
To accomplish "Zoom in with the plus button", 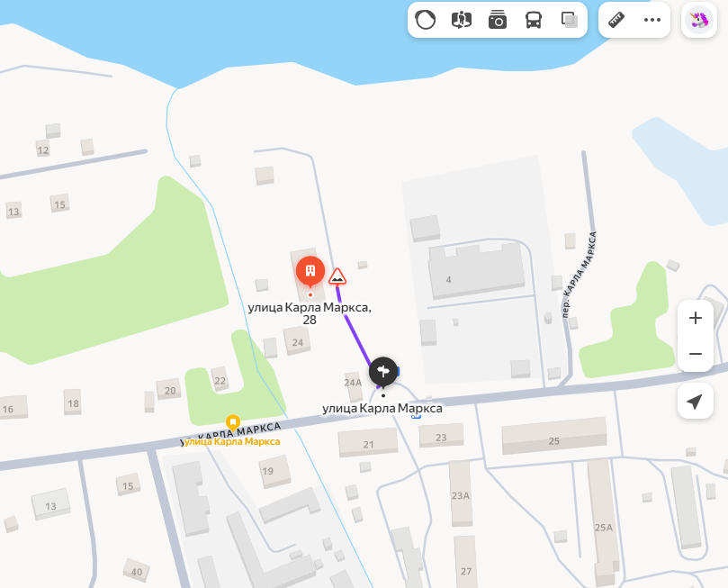I will click(696, 318).
